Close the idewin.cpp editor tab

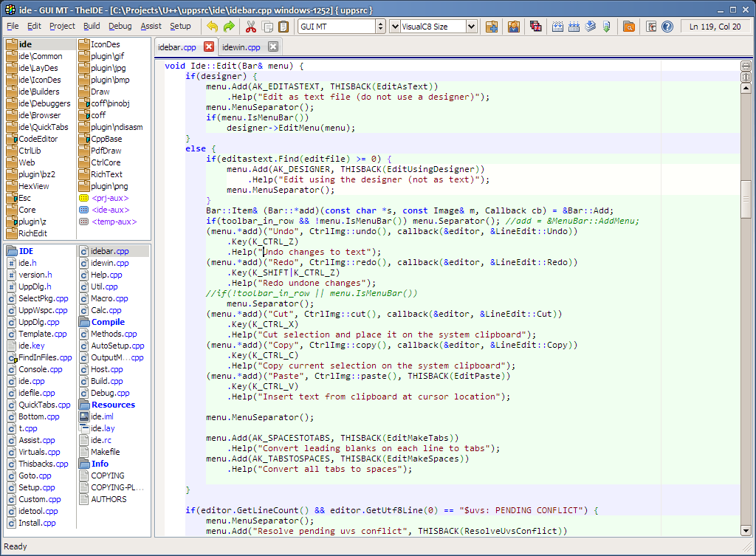[272, 47]
